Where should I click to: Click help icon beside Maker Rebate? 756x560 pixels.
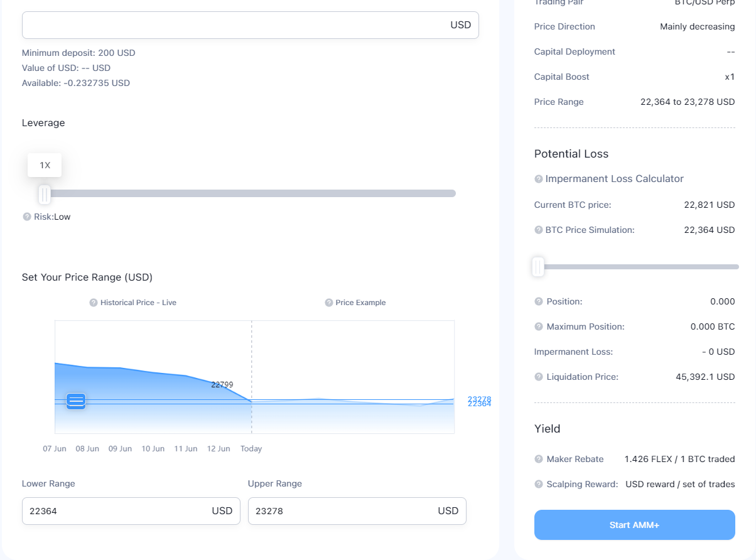point(539,460)
